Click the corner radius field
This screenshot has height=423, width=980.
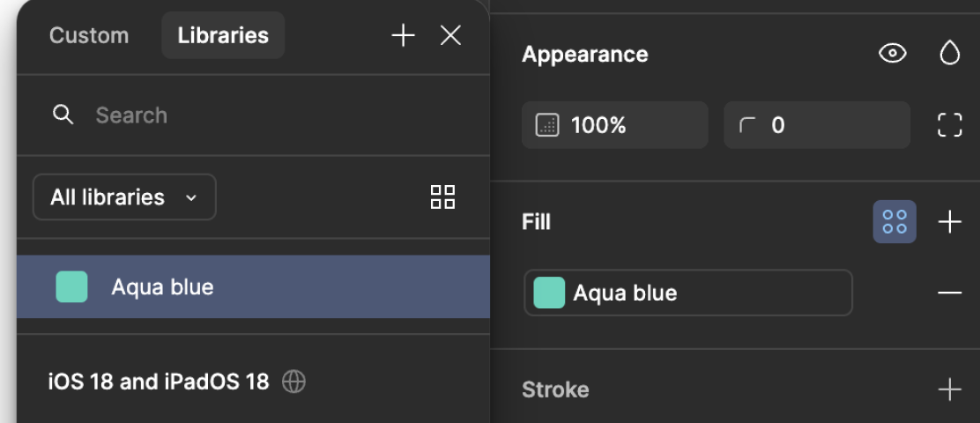pos(817,125)
